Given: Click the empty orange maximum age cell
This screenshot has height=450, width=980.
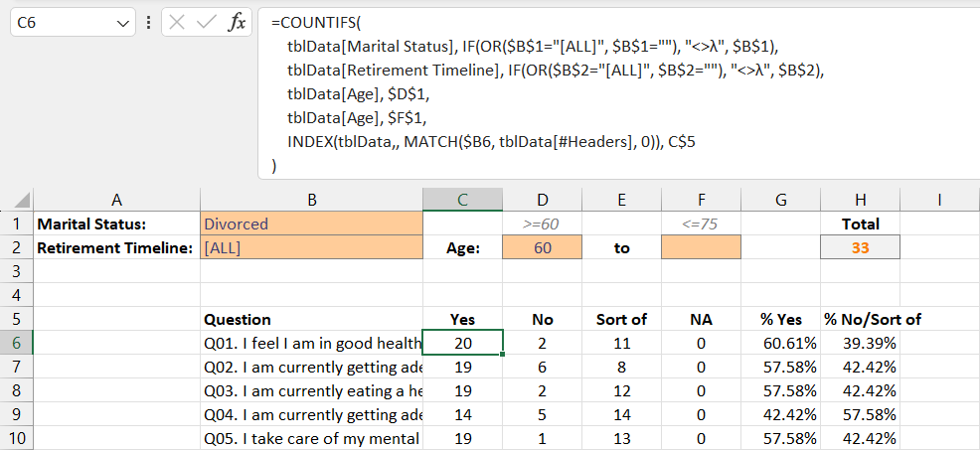Looking at the screenshot, I should 701,248.
